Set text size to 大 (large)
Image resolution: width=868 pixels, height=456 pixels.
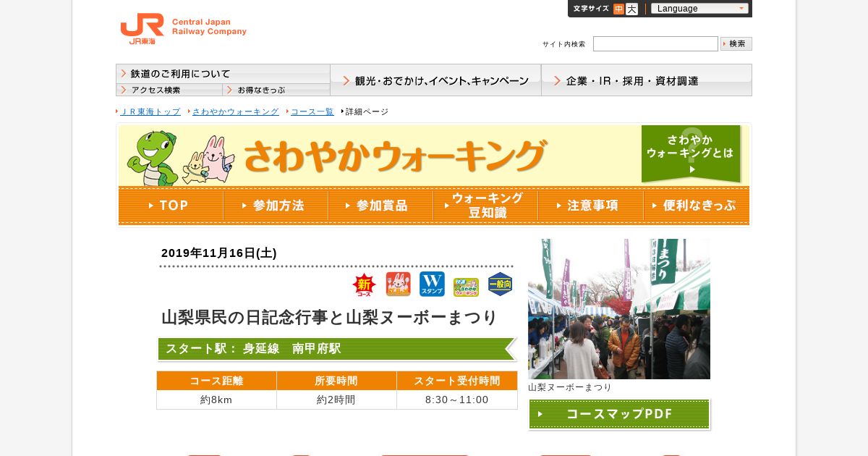[631, 9]
